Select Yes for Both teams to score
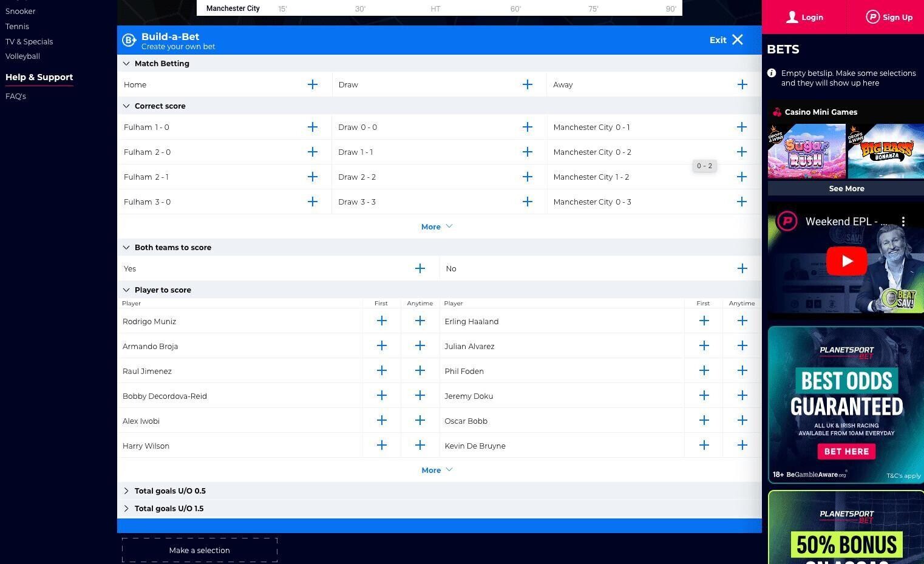Image resolution: width=924 pixels, height=564 pixels. click(x=420, y=269)
